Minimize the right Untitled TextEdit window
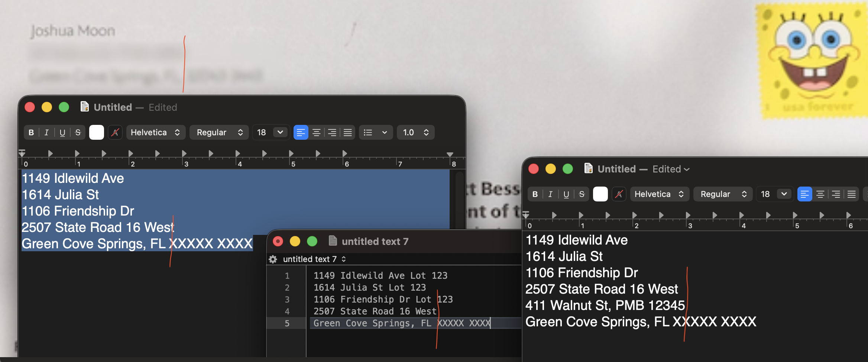Viewport: 868px width, 362px height. [x=551, y=169]
